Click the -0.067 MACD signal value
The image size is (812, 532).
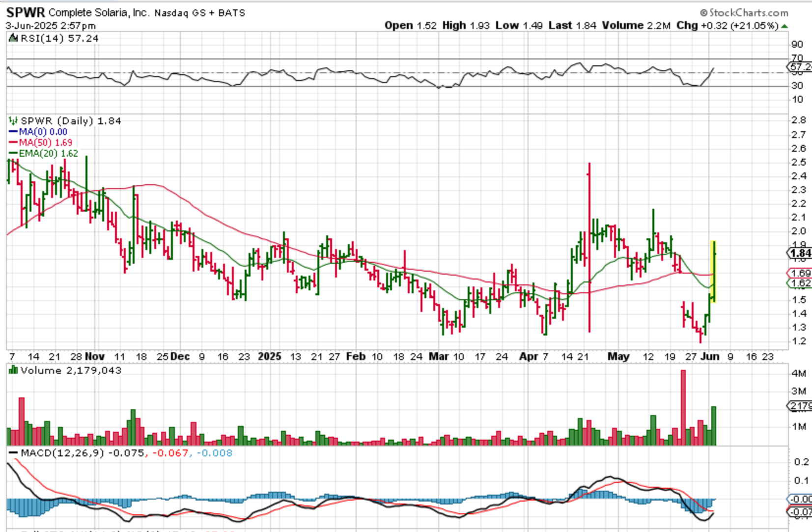(170, 453)
